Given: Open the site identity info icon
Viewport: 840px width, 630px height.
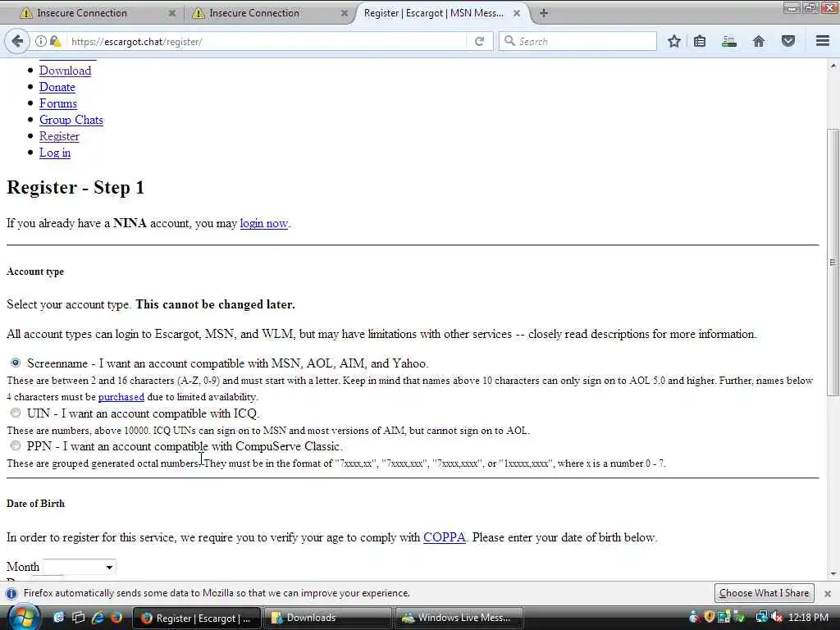Looking at the screenshot, I should [x=41, y=41].
